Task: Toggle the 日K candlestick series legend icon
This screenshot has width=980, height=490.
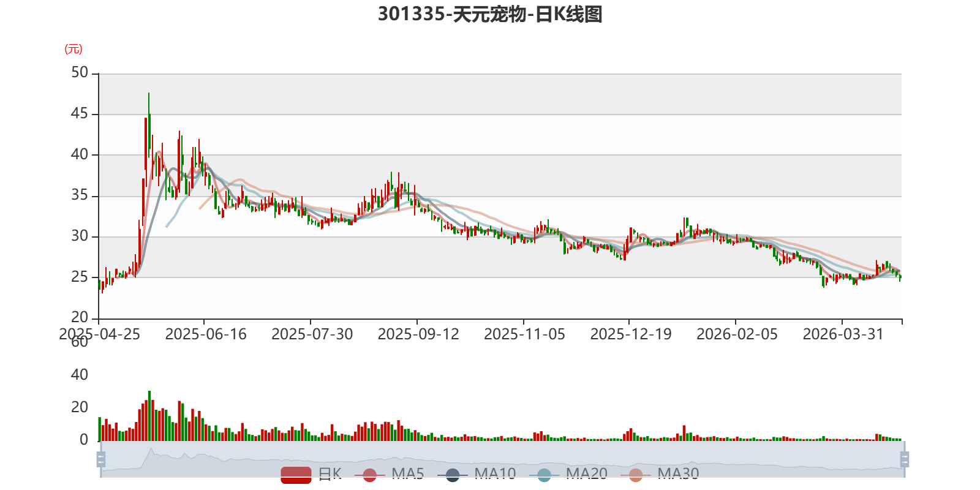Action: click(296, 475)
